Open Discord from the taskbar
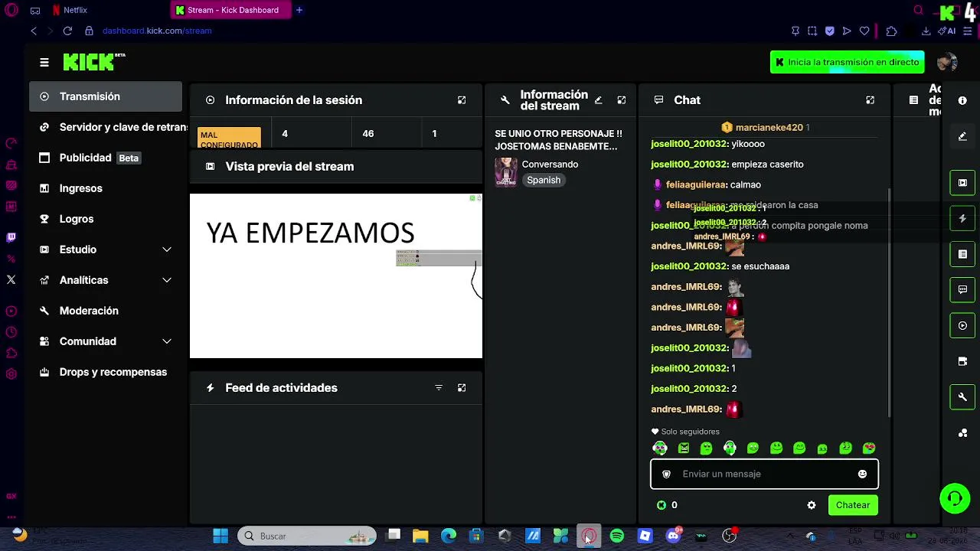The image size is (980, 551). point(674,536)
